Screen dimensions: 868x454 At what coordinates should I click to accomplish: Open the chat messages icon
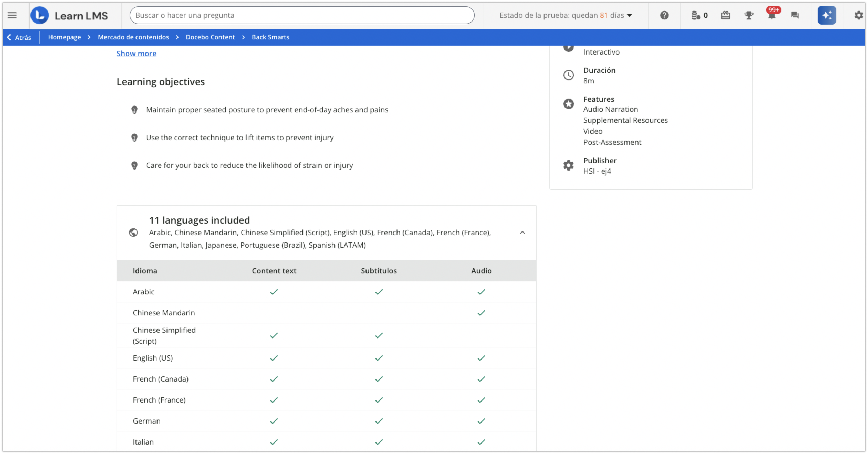pyautogui.click(x=795, y=15)
